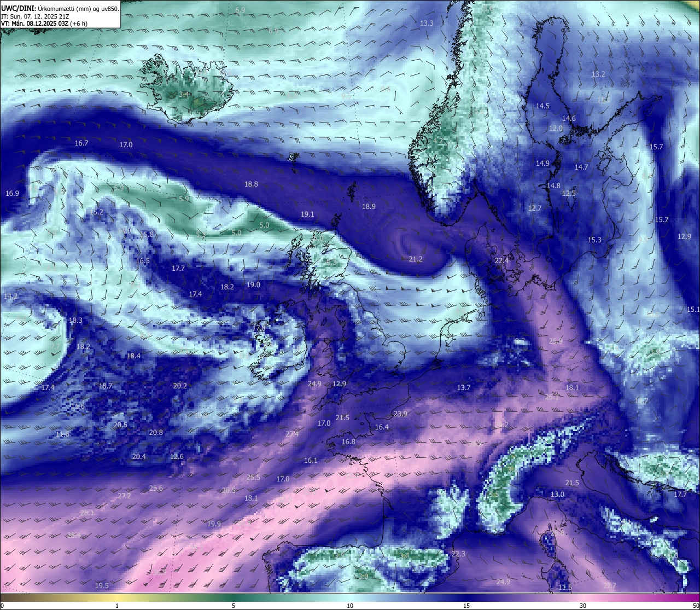This screenshot has height=610, width=700.
Task: Click the 14.9 value over Sweden
Action: point(542,163)
